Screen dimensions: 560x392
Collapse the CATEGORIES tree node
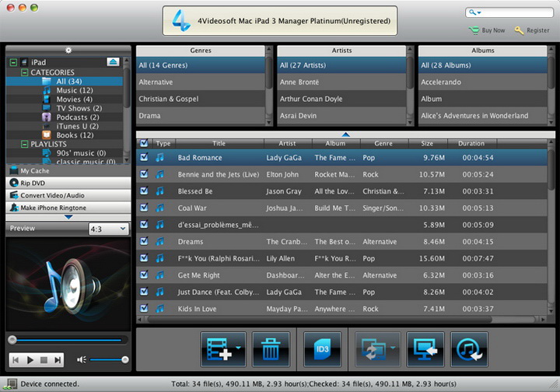24,72
